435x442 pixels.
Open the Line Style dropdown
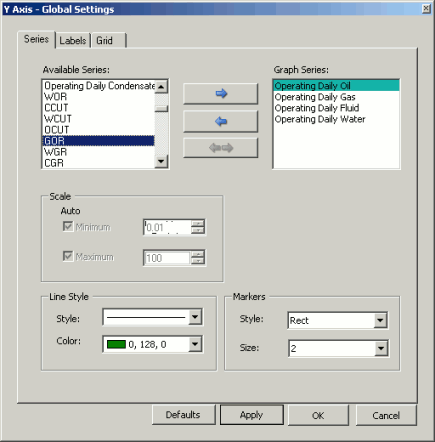click(195, 317)
